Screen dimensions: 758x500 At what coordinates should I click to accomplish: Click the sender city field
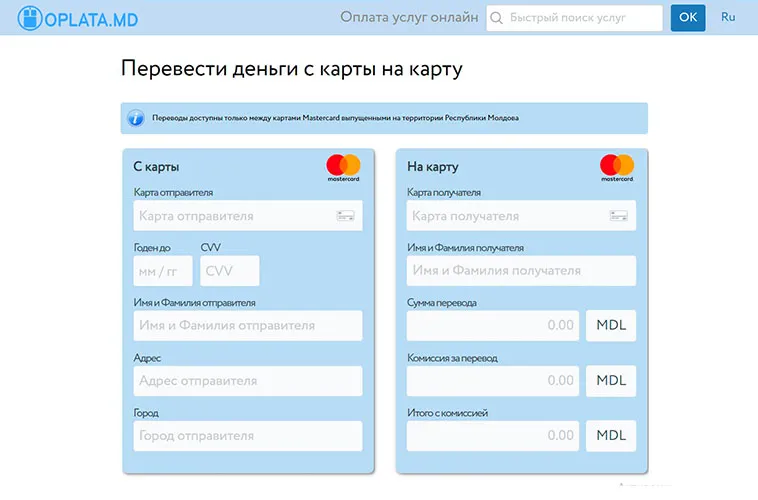tap(247, 436)
